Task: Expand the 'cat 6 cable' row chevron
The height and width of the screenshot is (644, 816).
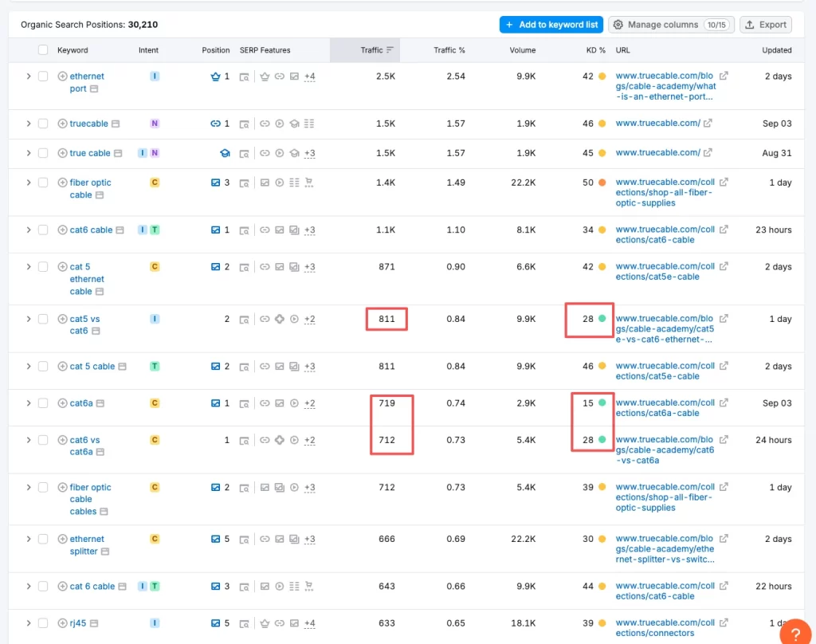Action: coord(29,586)
